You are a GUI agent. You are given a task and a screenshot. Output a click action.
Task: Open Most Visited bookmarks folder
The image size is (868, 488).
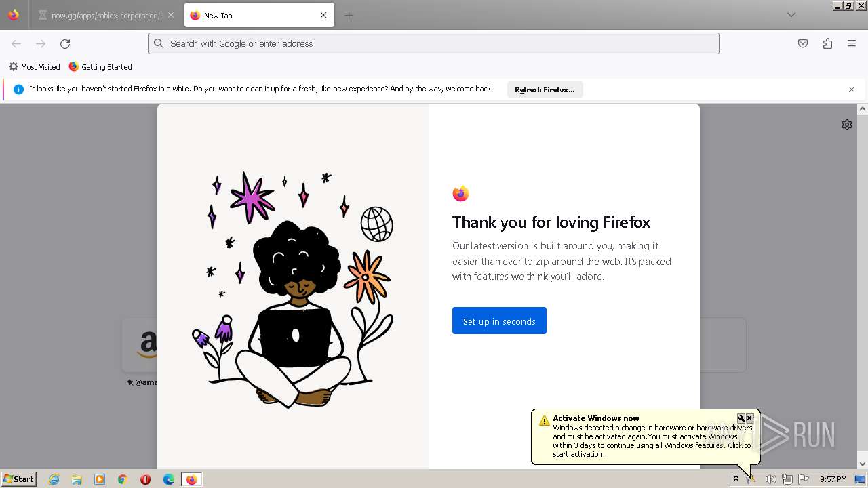coord(35,67)
